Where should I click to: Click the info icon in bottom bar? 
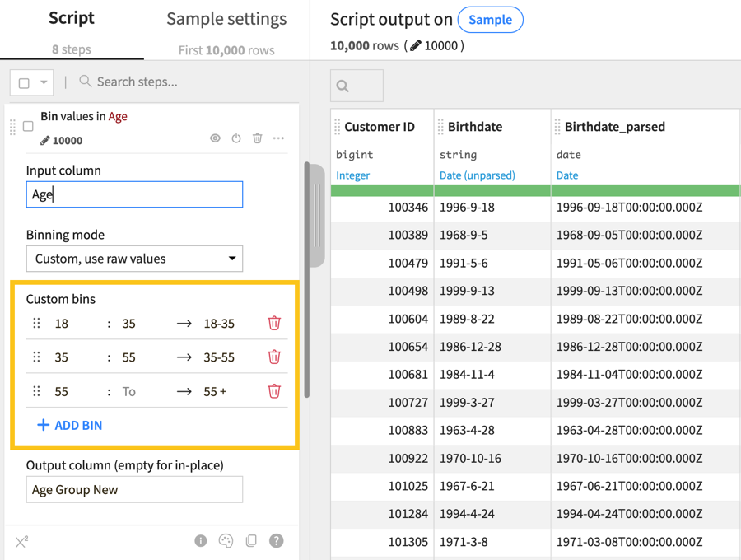(x=200, y=541)
